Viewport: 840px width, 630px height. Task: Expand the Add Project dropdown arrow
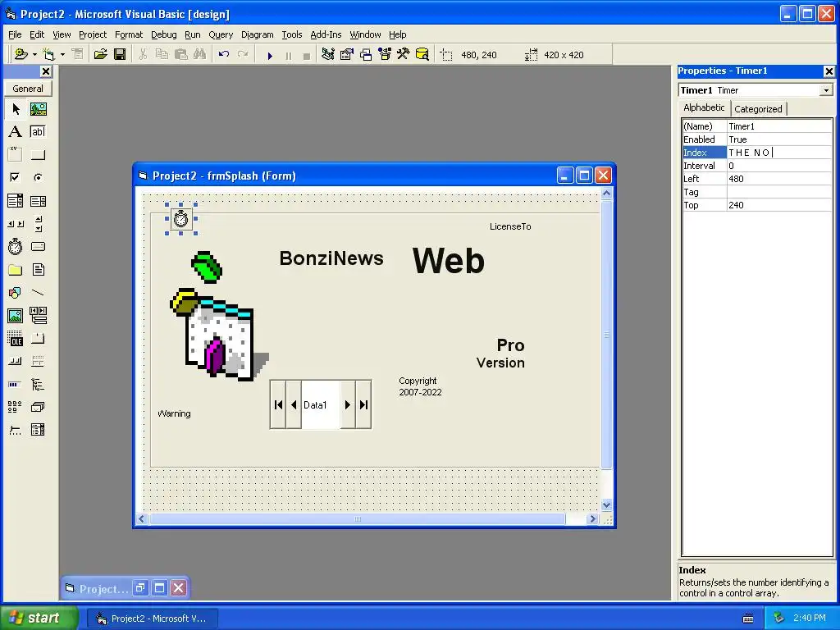pos(34,55)
